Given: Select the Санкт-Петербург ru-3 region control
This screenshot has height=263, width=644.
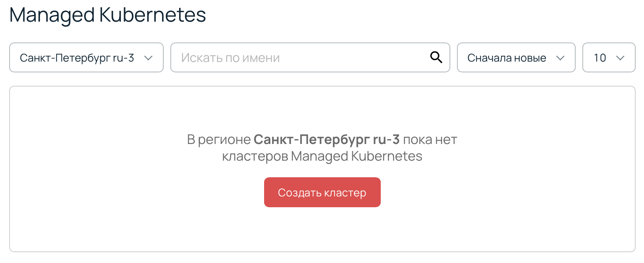Looking at the screenshot, I should (x=86, y=58).
